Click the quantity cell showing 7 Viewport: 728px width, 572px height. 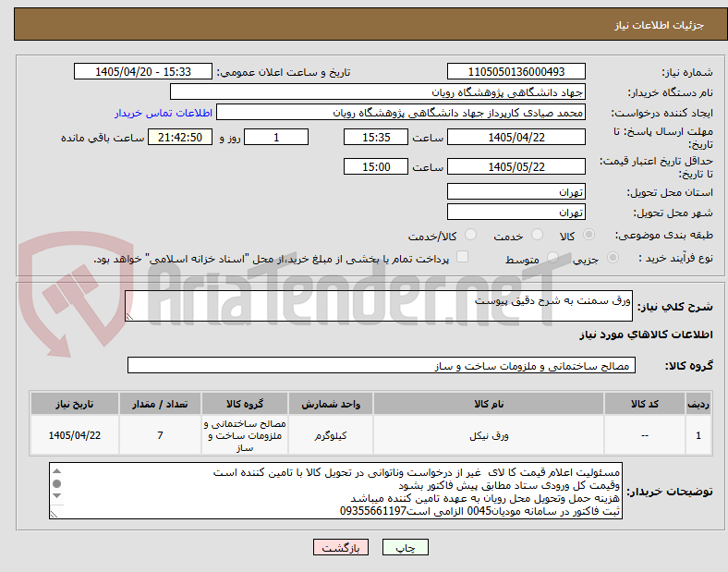coord(160,435)
